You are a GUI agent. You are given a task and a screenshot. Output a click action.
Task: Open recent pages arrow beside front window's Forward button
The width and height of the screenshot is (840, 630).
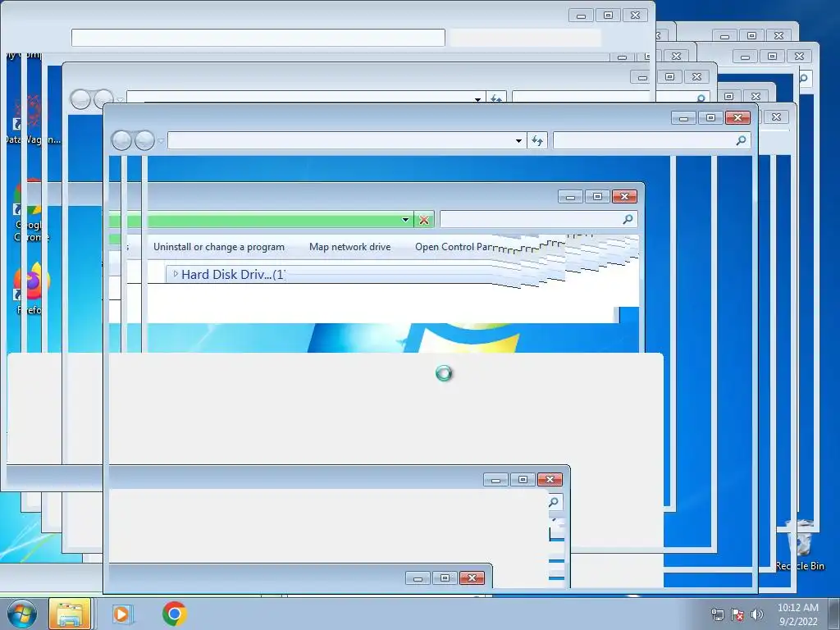[161, 141]
